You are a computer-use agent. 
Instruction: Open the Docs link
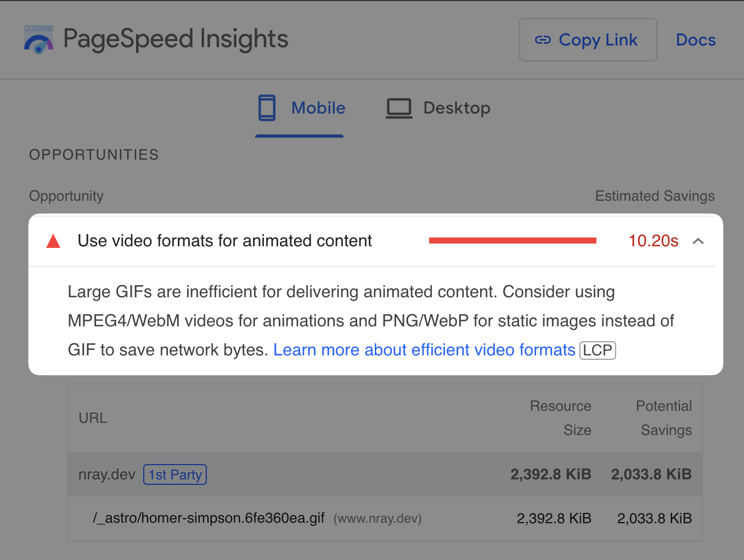[x=696, y=40]
